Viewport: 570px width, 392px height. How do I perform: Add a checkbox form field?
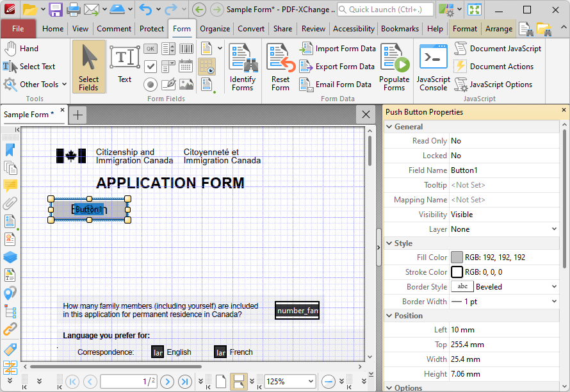point(150,67)
